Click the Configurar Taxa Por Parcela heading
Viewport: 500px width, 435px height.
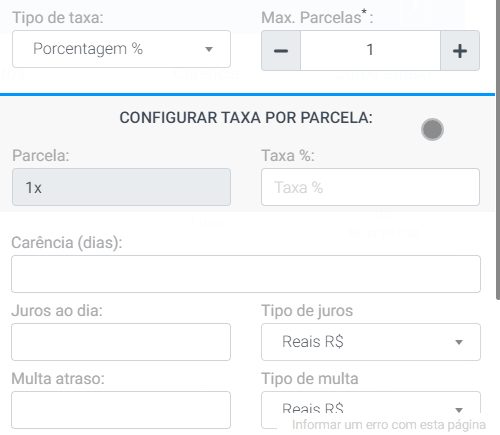click(x=246, y=118)
